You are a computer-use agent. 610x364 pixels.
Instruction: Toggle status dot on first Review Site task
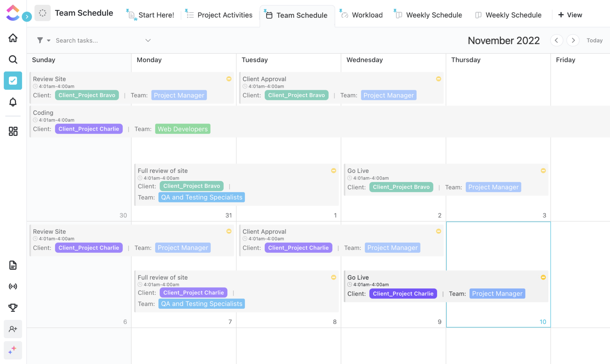pos(229,79)
